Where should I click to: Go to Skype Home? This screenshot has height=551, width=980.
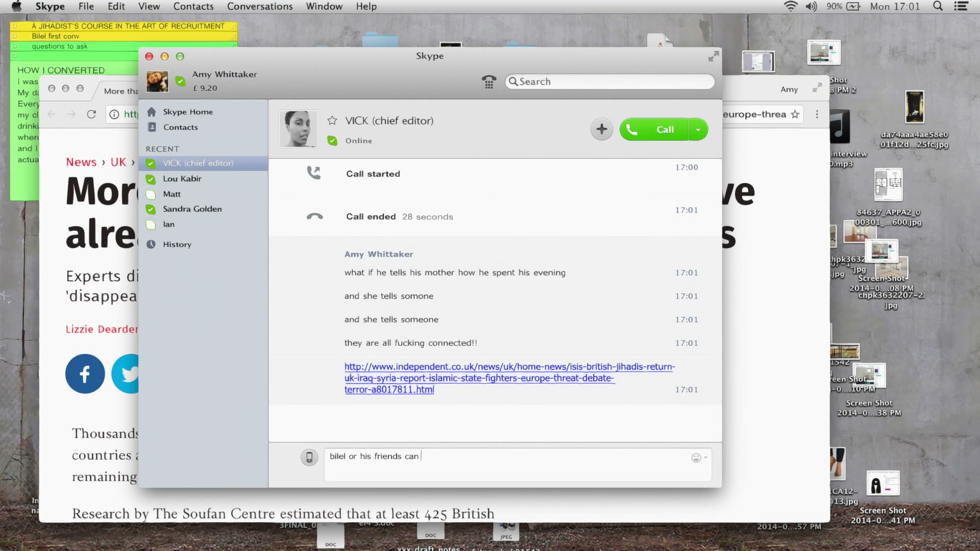(x=188, y=112)
